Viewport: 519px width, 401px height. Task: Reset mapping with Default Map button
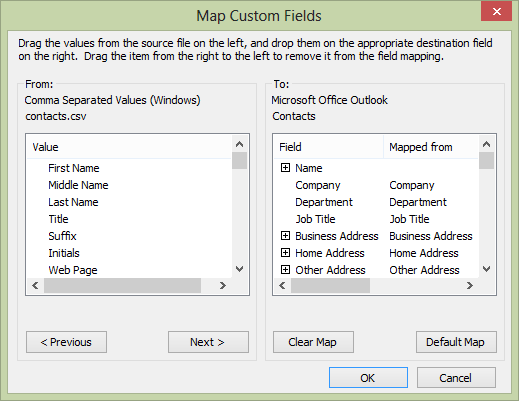point(456,342)
